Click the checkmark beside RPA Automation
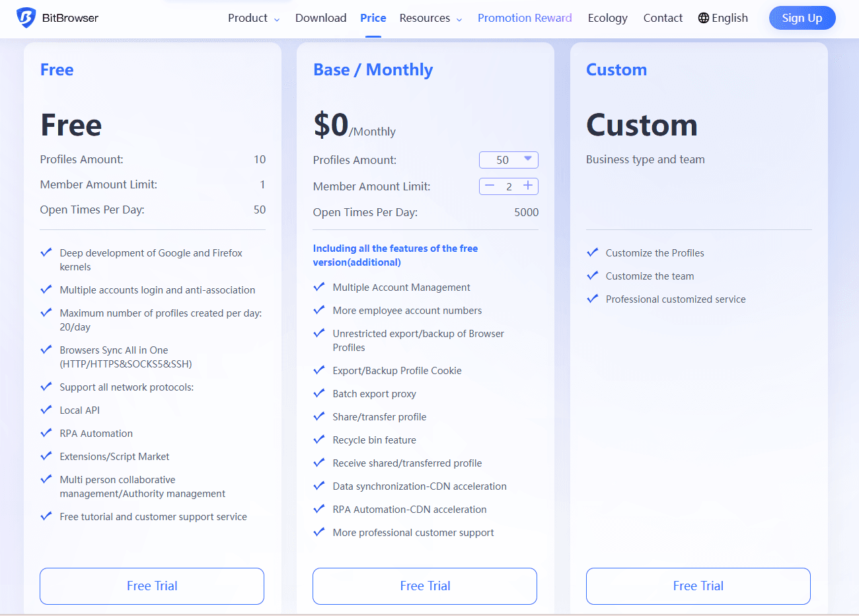 point(46,433)
